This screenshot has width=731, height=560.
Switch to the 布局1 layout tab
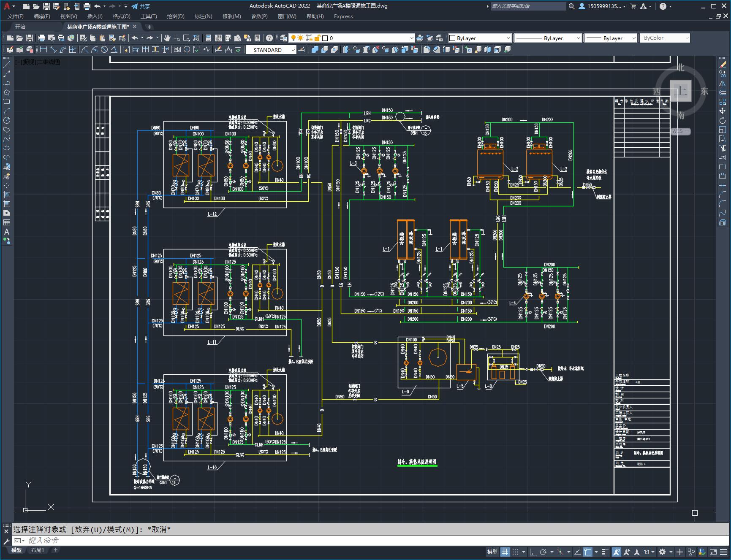pyautogui.click(x=38, y=550)
